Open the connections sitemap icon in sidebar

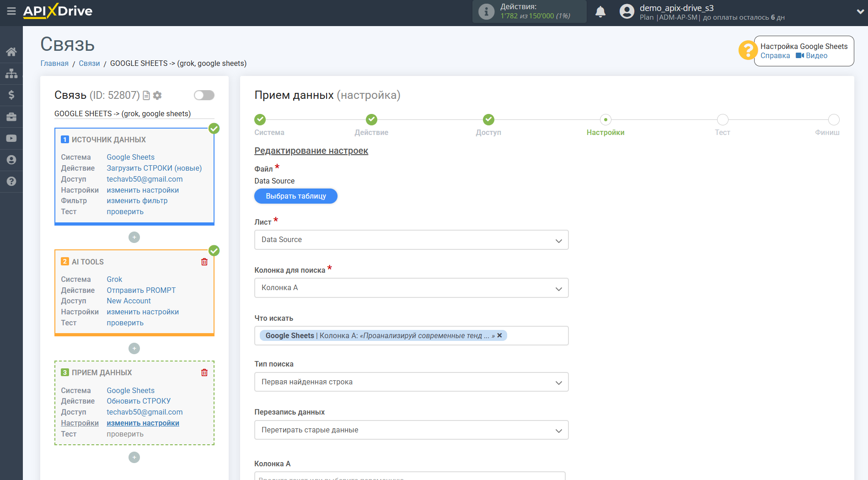[x=11, y=73]
